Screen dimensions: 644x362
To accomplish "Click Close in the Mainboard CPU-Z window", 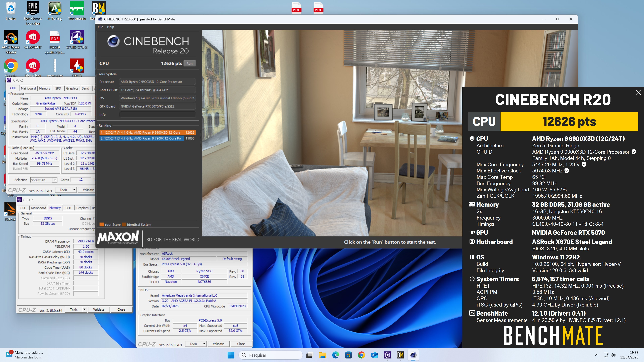I will 241,344.
